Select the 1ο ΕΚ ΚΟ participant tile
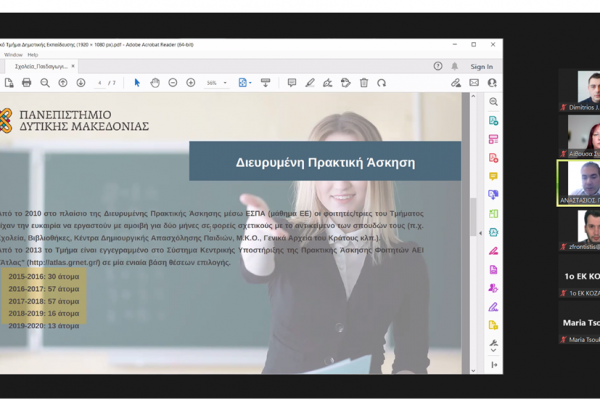Screen dimensions: 600x400 579,277
